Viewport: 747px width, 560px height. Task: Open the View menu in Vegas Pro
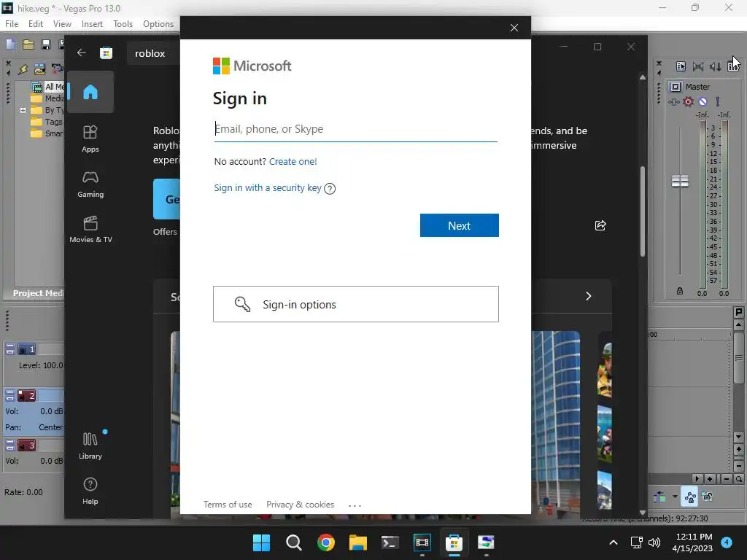tap(62, 24)
